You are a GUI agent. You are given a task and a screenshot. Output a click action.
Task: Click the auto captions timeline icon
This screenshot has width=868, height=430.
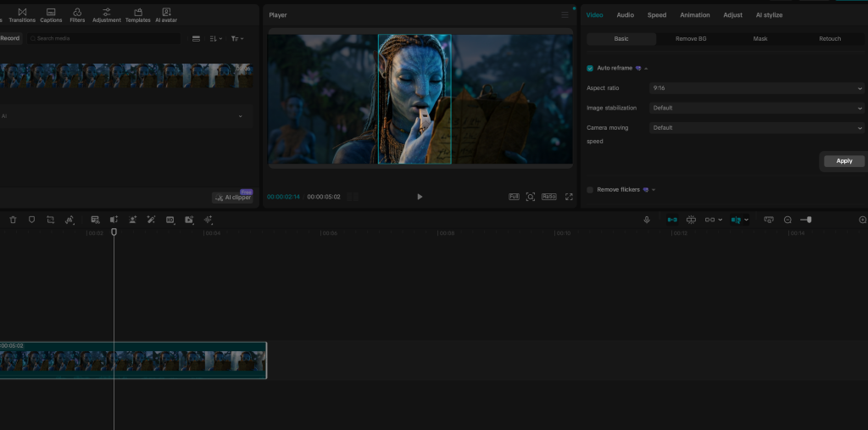pyautogui.click(x=95, y=220)
